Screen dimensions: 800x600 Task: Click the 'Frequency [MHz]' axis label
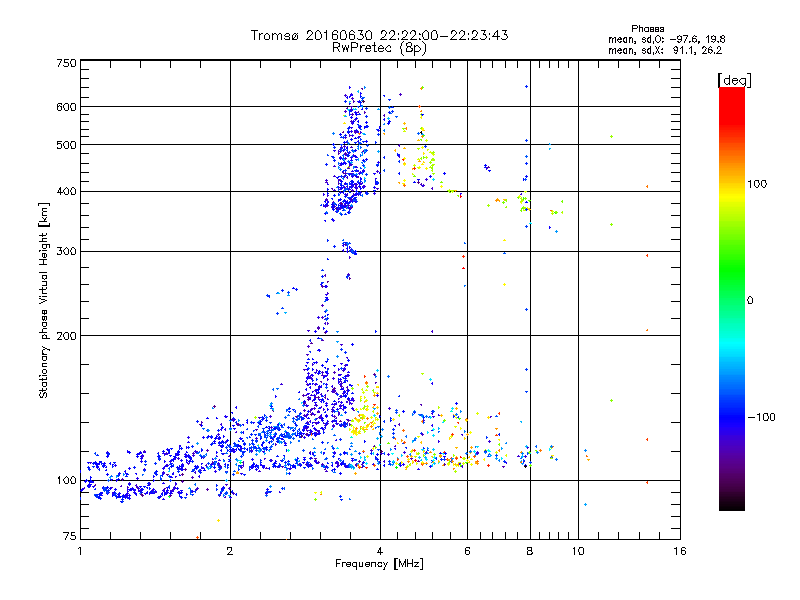click(379, 564)
